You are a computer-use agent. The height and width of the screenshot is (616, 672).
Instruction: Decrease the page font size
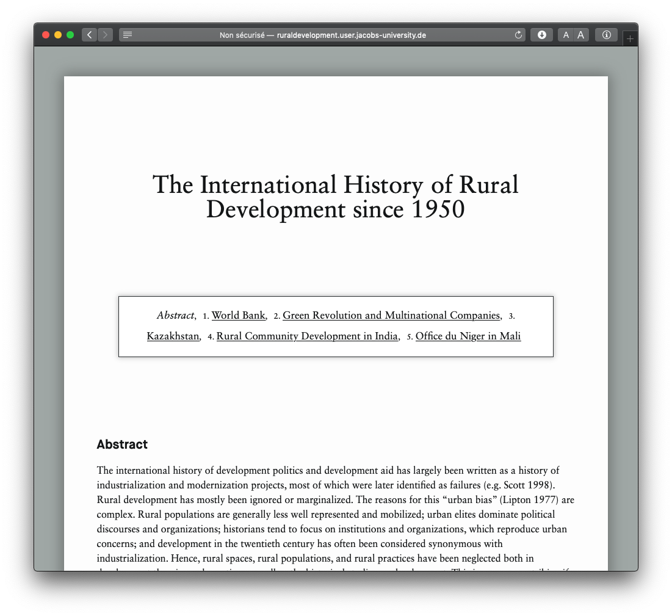pyautogui.click(x=566, y=35)
